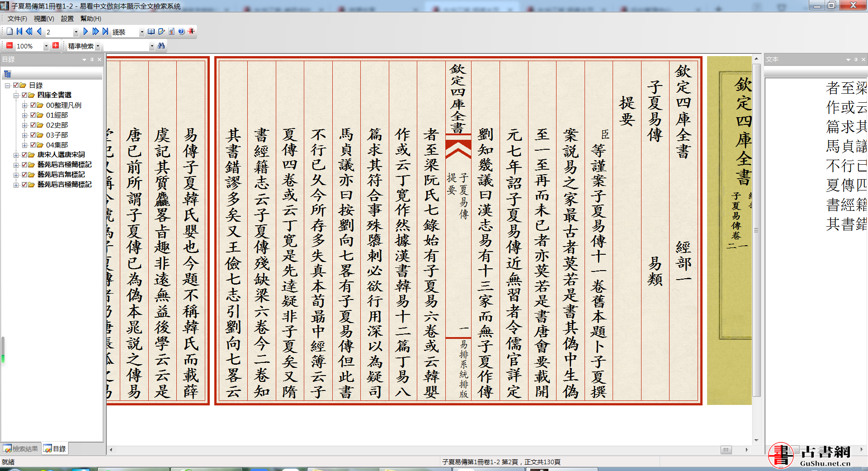Uncheck the 藝苑卮言無標記 checkbox

tap(24, 175)
